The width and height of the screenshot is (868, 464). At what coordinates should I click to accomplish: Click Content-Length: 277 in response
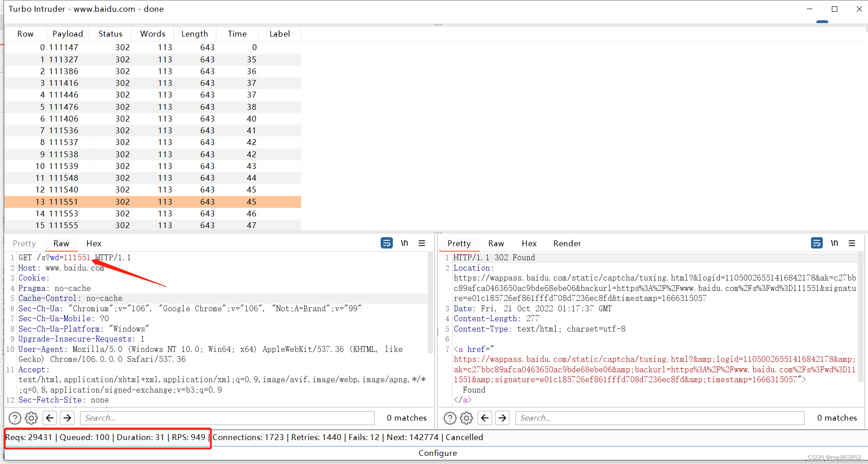(496, 319)
